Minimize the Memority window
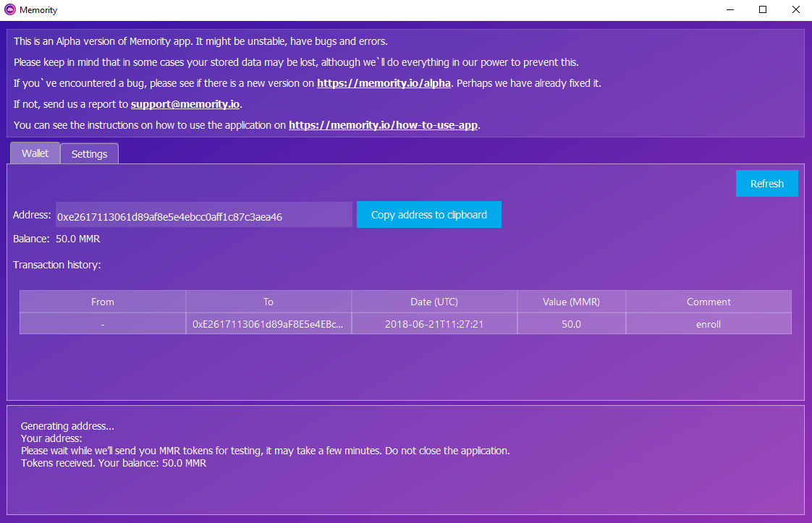This screenshot has width=812, height=523. coord(730,10)
